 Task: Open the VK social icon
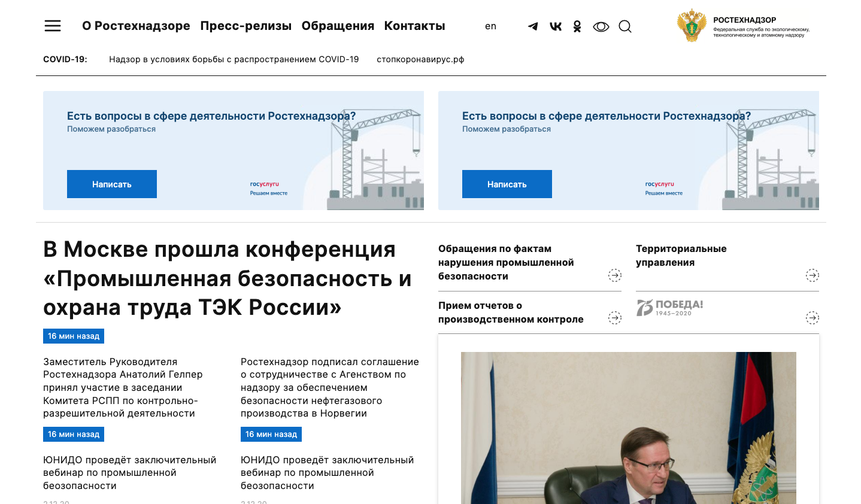point(556,26)
